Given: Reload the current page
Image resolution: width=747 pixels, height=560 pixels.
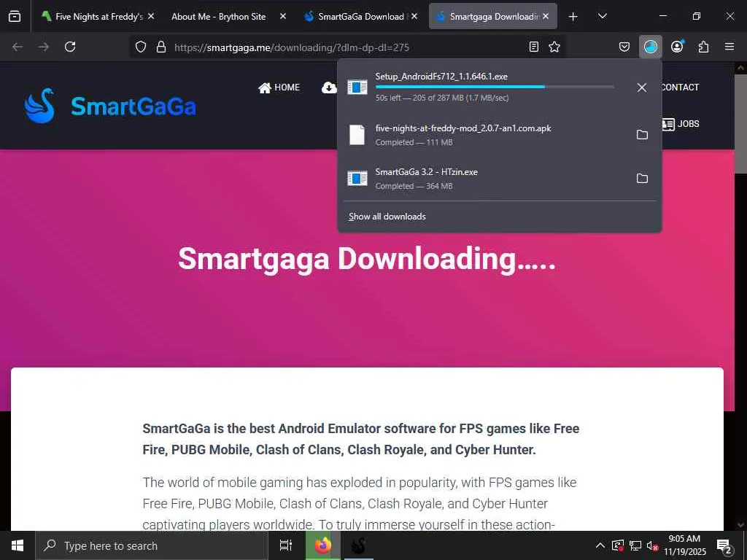Looking at the screenshot, I should click(70, 47).
